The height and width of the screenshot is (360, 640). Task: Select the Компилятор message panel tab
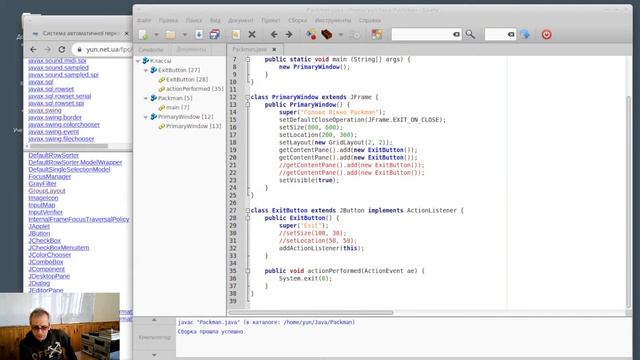pyautogui.click(x=155, y=338)
